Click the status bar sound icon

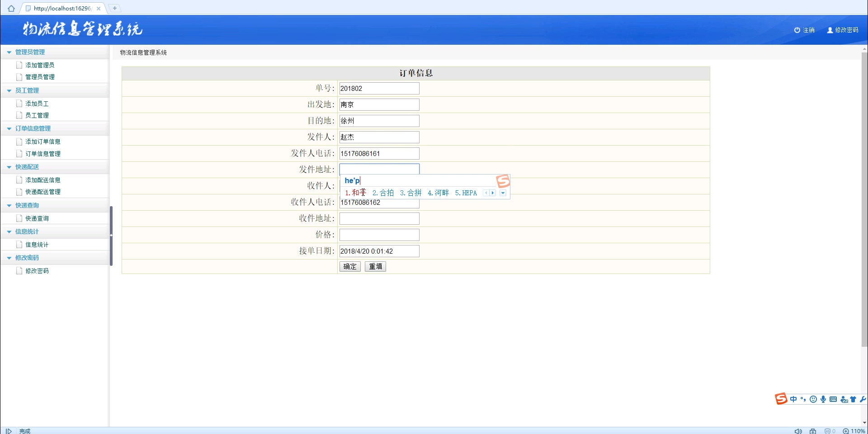point(798,431)
